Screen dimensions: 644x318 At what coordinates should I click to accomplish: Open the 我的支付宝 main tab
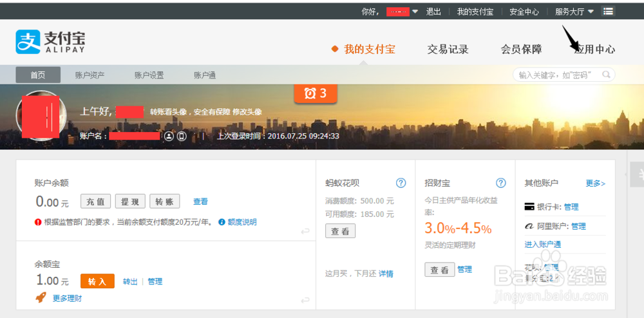(x=370, y=49)
